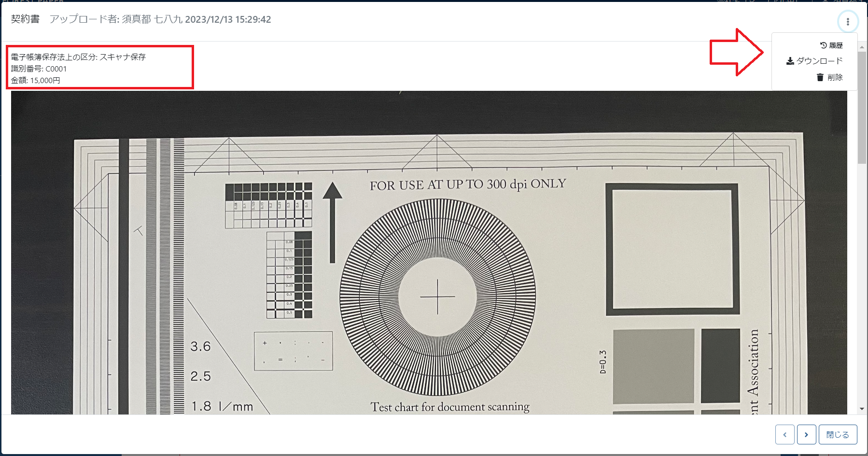Click the 契約書 document title

coord(25,19)
